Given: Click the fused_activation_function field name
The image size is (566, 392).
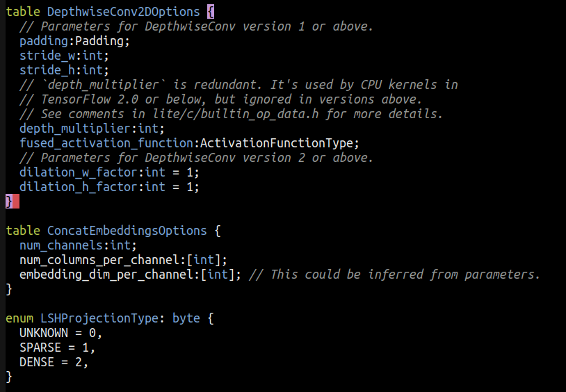Looking at the screenshot, I should [106, 143].
